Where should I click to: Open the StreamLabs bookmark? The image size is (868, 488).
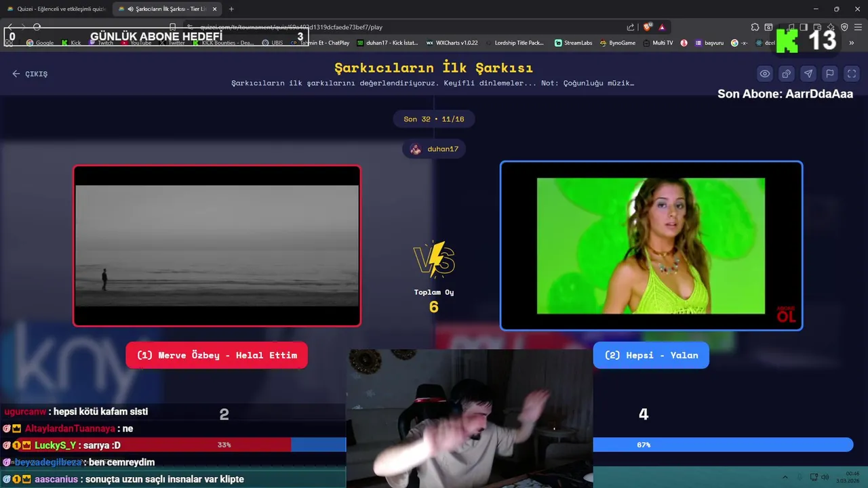pos(573,43)
